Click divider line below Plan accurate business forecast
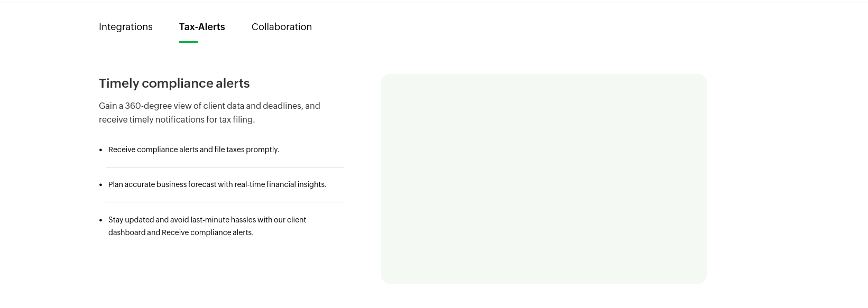Image resolution: width=868 pixels, height=308 pixels. [x=225, y=202]
